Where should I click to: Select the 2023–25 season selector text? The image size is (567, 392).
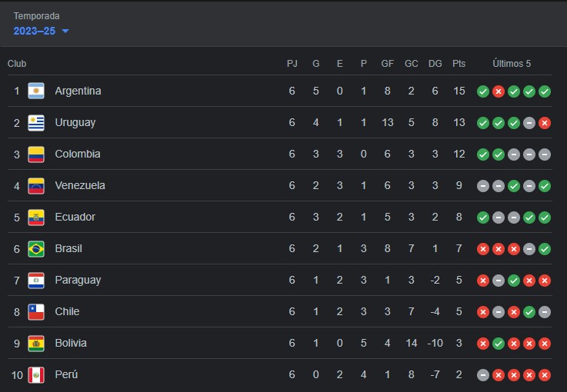click(x=35, y=31)
